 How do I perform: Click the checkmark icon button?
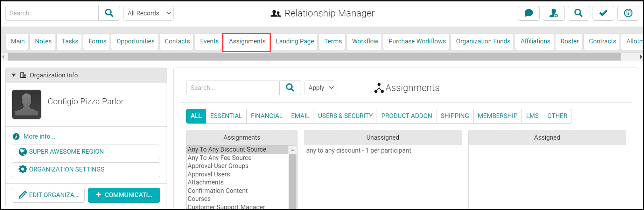[x=603, y=13]
